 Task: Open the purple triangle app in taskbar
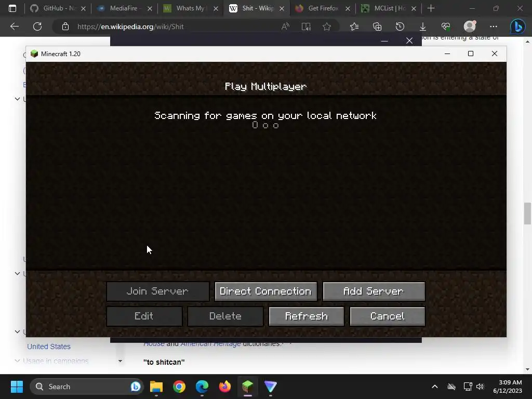click(270, 387)
